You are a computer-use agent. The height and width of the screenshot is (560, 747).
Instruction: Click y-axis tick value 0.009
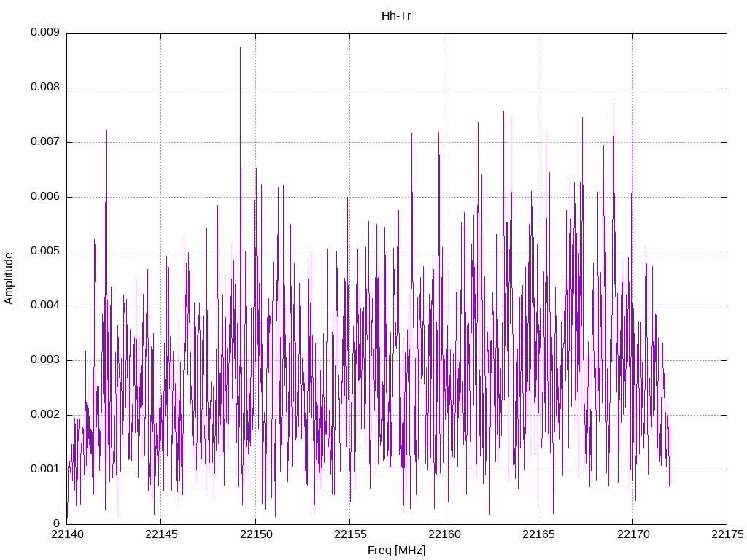click(x=45, y=32)
